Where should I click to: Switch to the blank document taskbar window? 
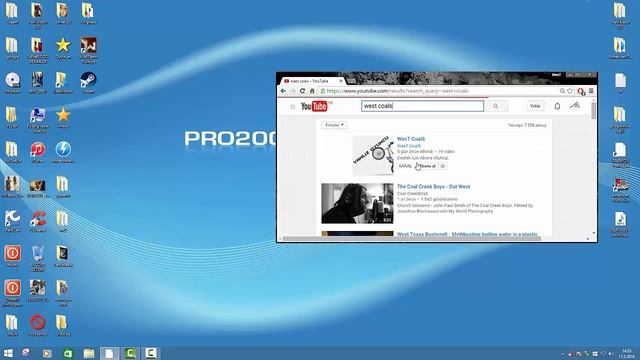click(x=109, y=353)
